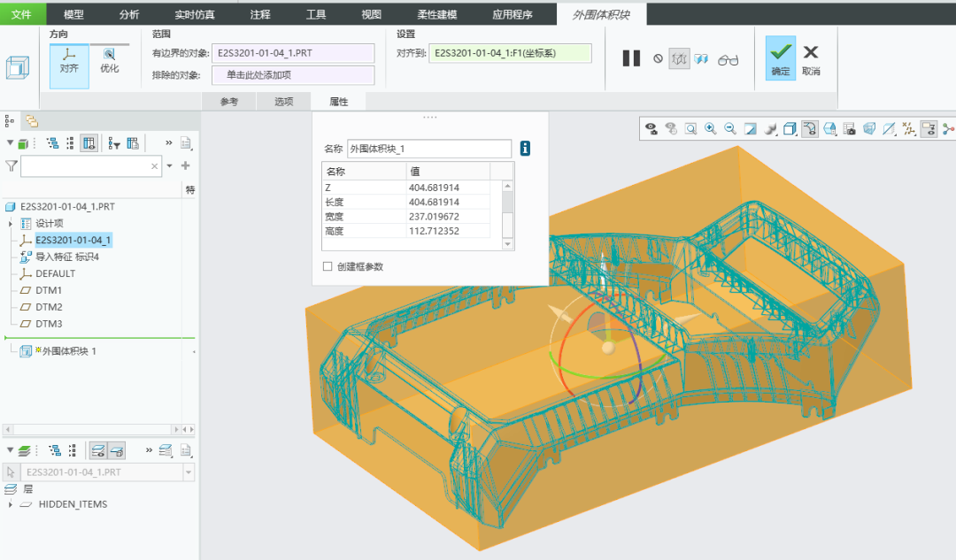Screen dimensions: 956x560
Task: Click the zoom in icon
Action: tap(710, 128)
